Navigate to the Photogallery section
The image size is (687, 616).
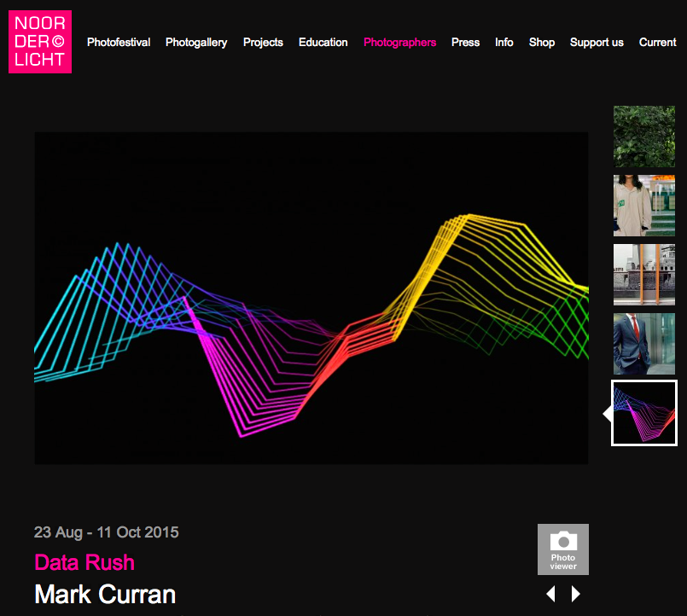click(x=196, y=43)
